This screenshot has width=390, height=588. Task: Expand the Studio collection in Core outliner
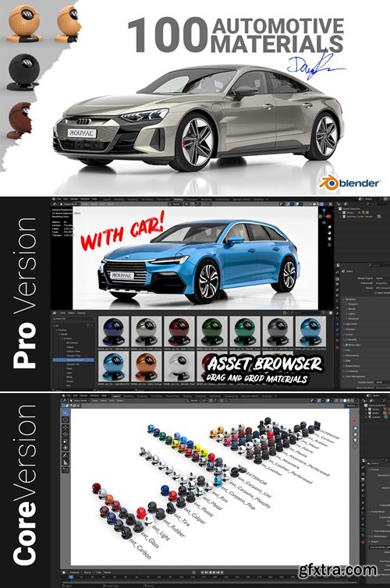366,409
